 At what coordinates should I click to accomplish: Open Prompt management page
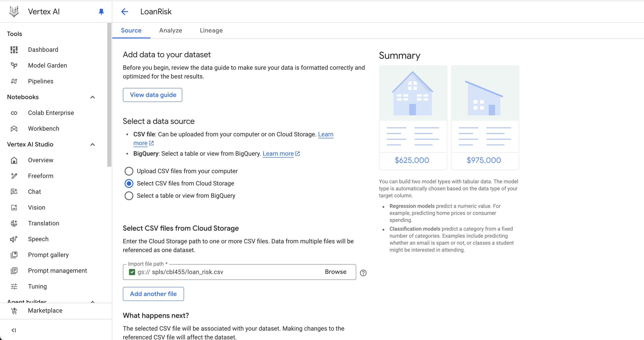click(x=57, y=271)
